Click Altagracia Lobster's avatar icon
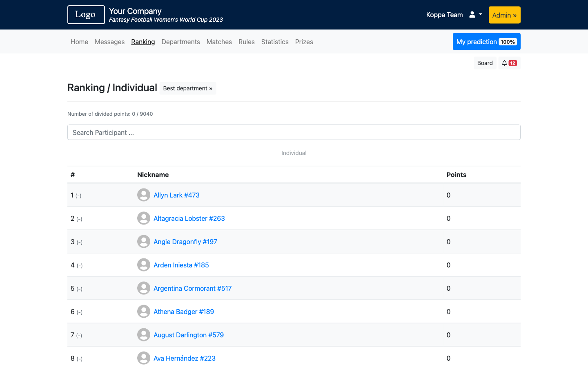Viewport: 588px width, 368px height. 143,218
